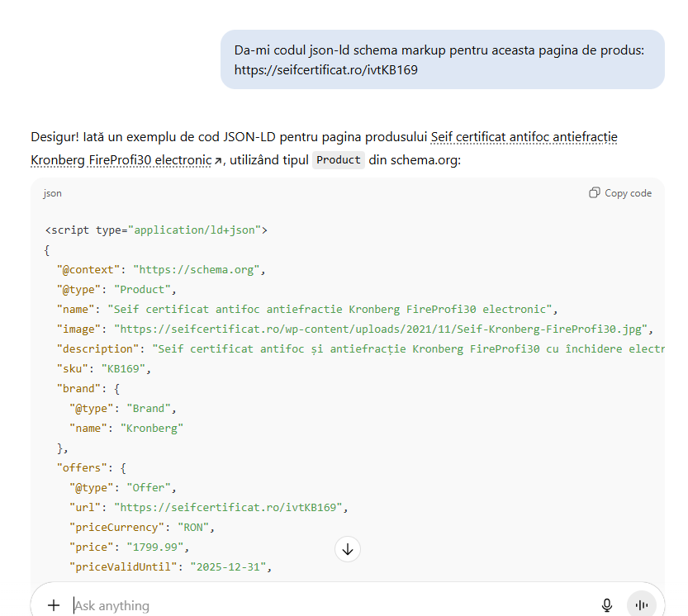Image resolution: width=688 pixels, height=616 pixels.
Task: Click the description string line
Action: 361,348
